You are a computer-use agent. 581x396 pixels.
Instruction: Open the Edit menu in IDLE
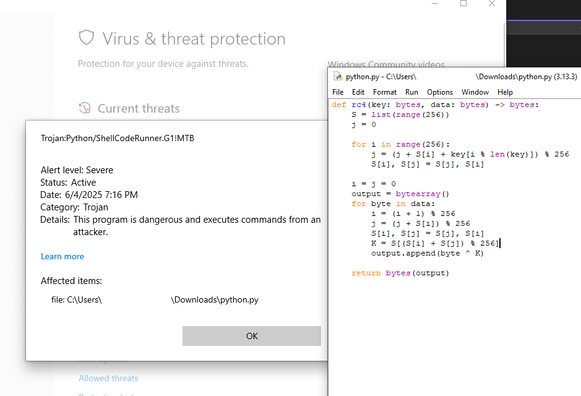click(358, 92)
